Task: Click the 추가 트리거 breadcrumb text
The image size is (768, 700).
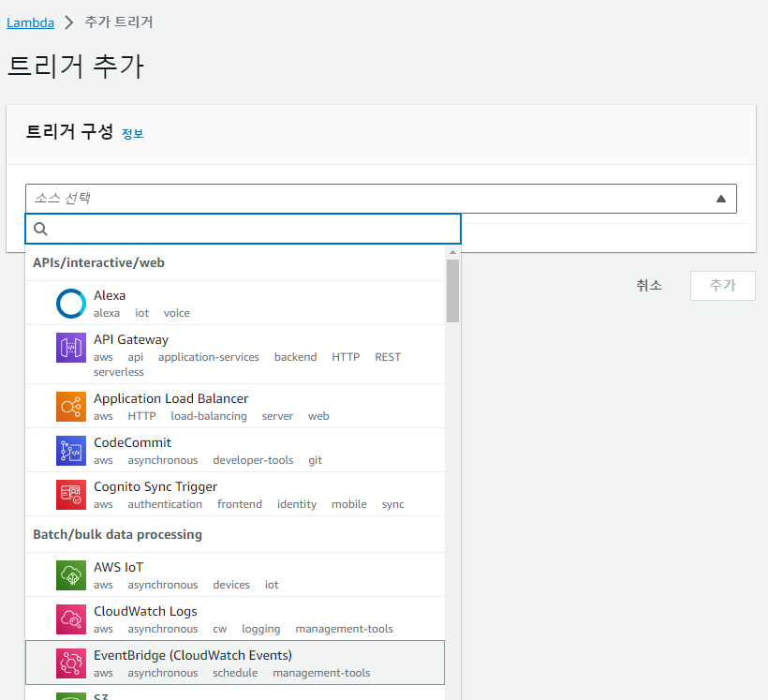Action: click(x=119, y=22)
